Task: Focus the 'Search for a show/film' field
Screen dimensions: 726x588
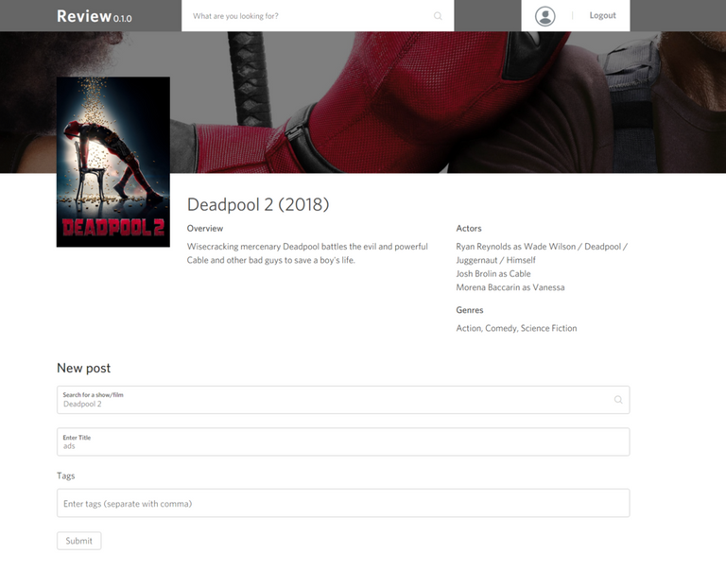Action: [x=343, y=400]
